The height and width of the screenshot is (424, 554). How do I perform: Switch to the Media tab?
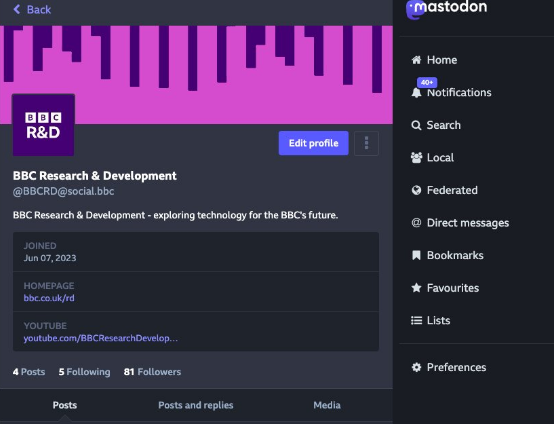[x=327, y=405]
